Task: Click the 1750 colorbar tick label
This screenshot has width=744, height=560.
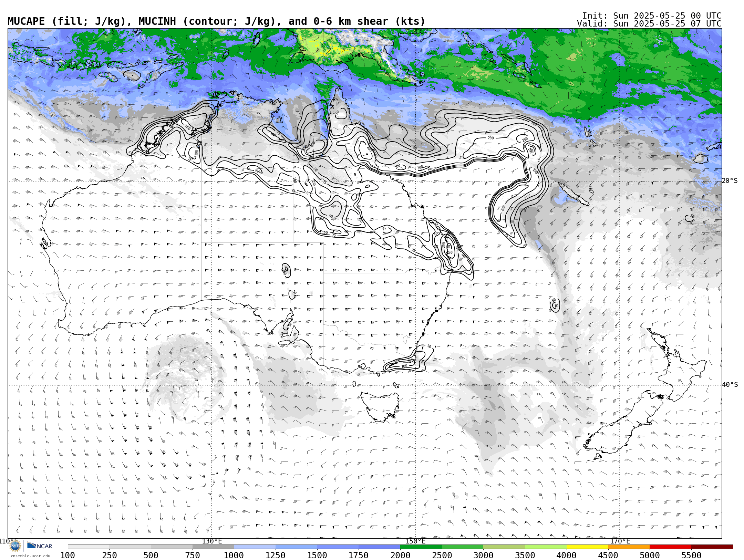Action: tap(359, 556)
